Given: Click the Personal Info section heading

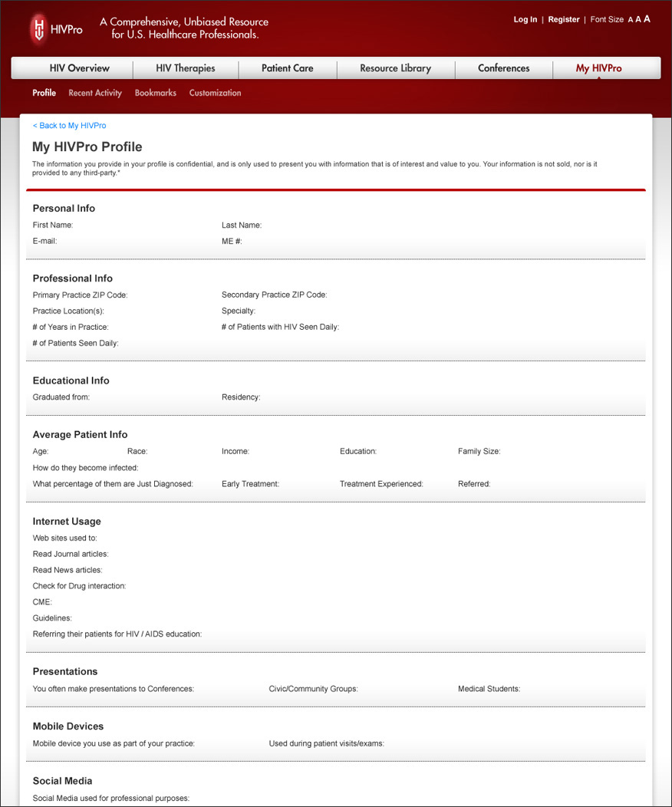Looking at the screenshot, I should (x=64, y=209).
